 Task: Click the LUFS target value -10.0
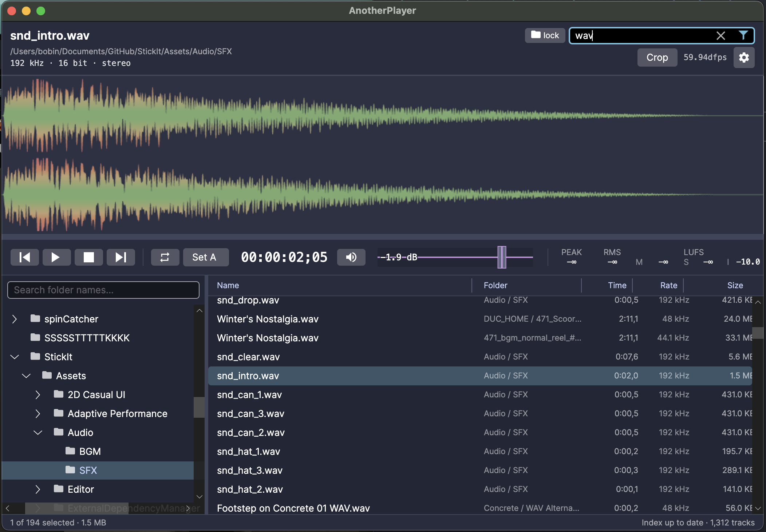tap(748, 262)
